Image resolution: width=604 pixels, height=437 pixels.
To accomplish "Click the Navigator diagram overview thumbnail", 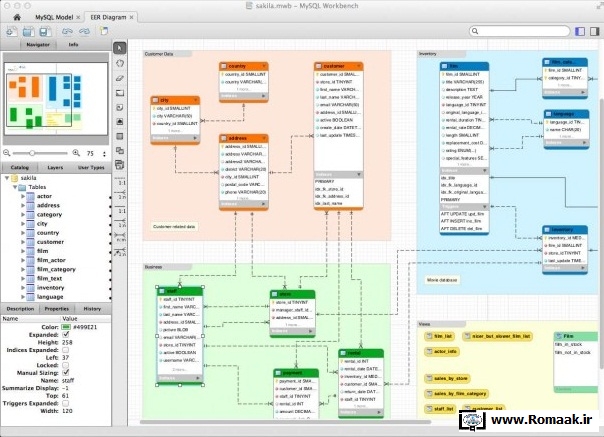I will pyautogui.click(x=56, y=98).
